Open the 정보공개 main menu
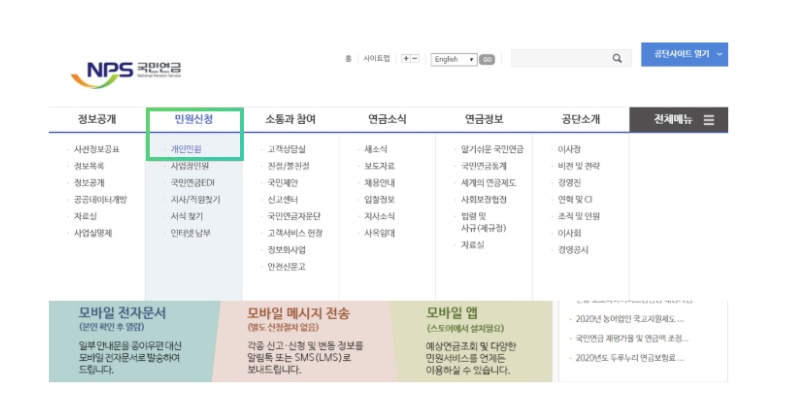This screenshot has height=395, width=791. 97,120
